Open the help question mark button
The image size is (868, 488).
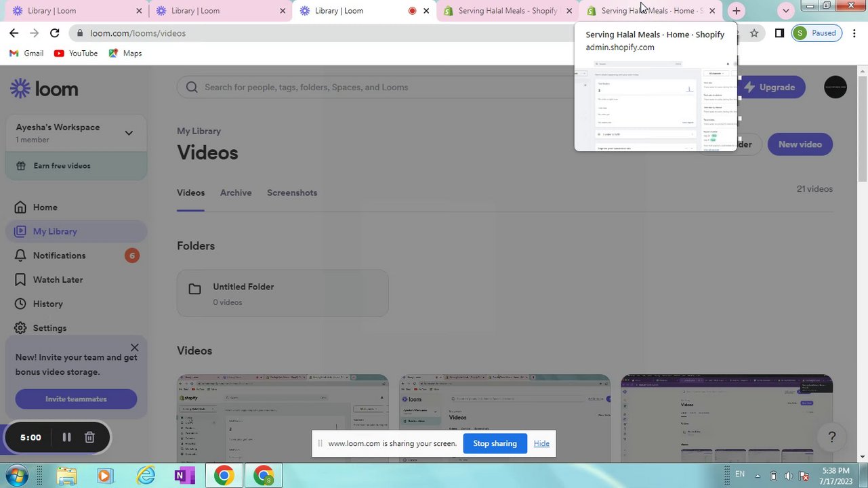coord(832,437)
